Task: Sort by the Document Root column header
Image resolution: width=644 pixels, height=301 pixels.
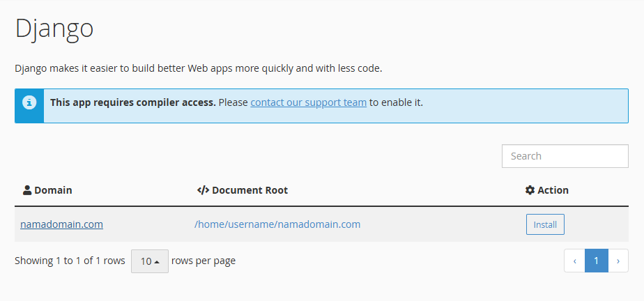Action: (250, 190)
